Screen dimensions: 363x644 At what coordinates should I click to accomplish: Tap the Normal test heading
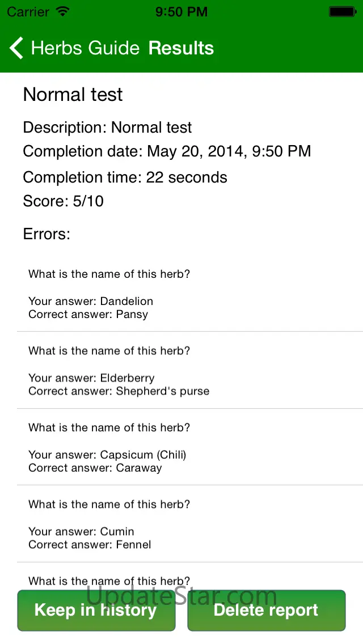[x=73, y=94]
